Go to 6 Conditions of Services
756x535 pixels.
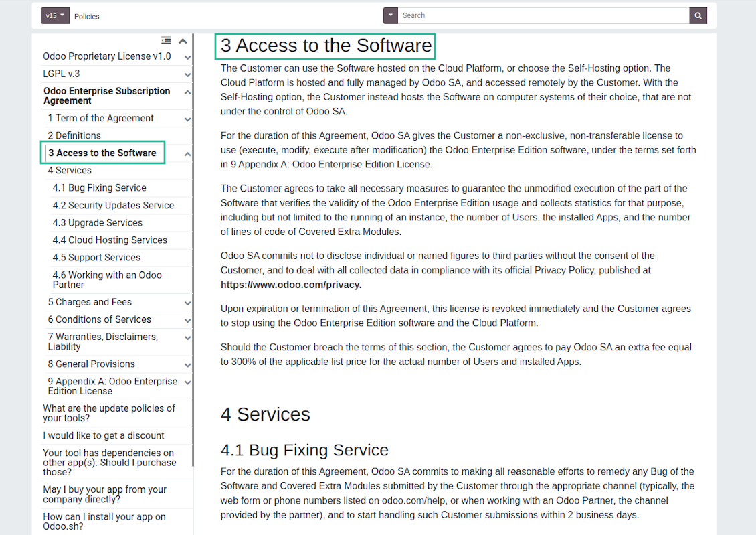click(99, 319)
